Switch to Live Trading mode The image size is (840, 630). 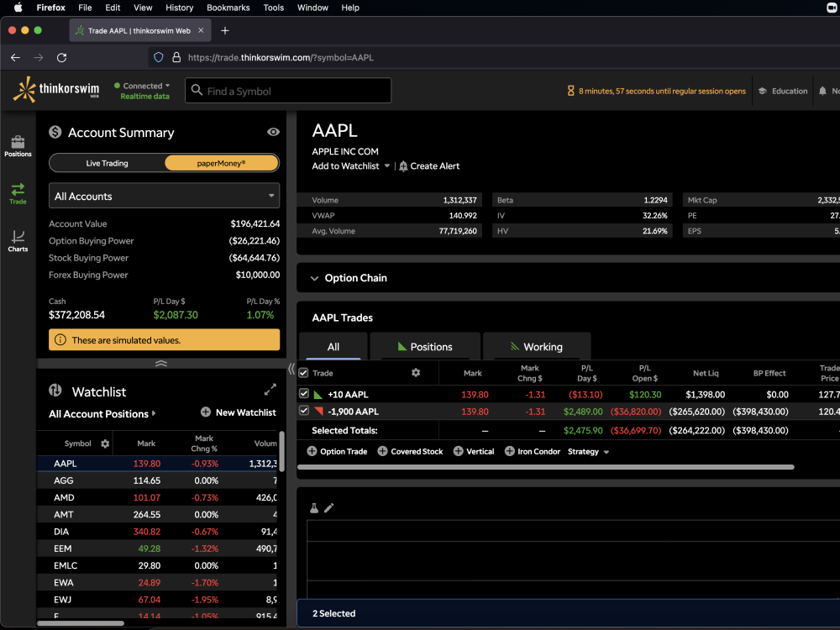pyautogui.click(x=108, y=163)
